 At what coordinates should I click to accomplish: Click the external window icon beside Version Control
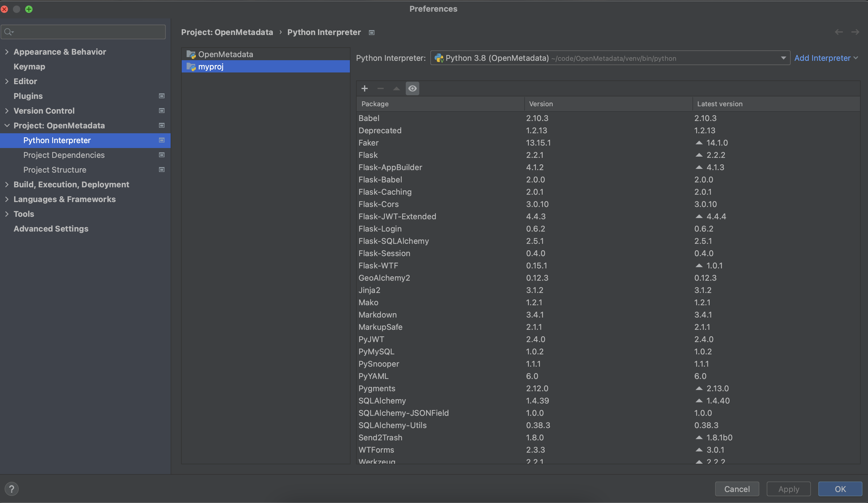pyautogui.click(x=161, y=111)
